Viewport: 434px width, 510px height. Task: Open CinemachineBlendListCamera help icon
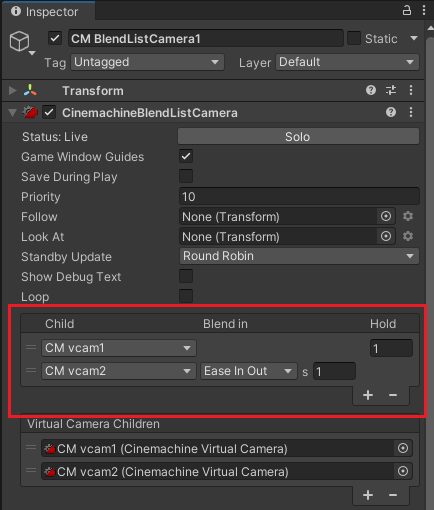coord(391,112)
